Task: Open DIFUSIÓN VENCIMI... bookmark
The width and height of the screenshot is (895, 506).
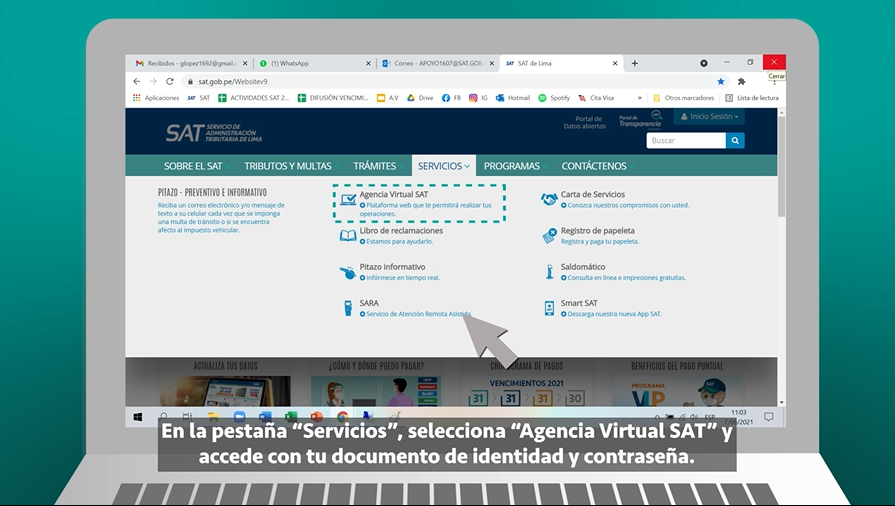Action: click(x=333, y=98)
